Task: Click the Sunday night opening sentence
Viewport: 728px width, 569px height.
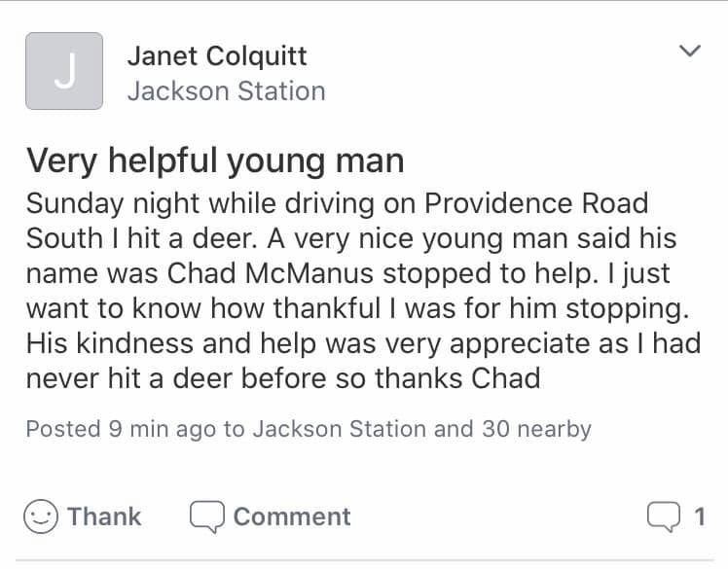Action: [338, 221]
